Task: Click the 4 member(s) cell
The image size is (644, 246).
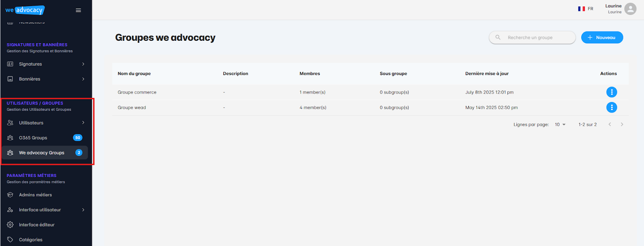Action: [x=313, y=108]
